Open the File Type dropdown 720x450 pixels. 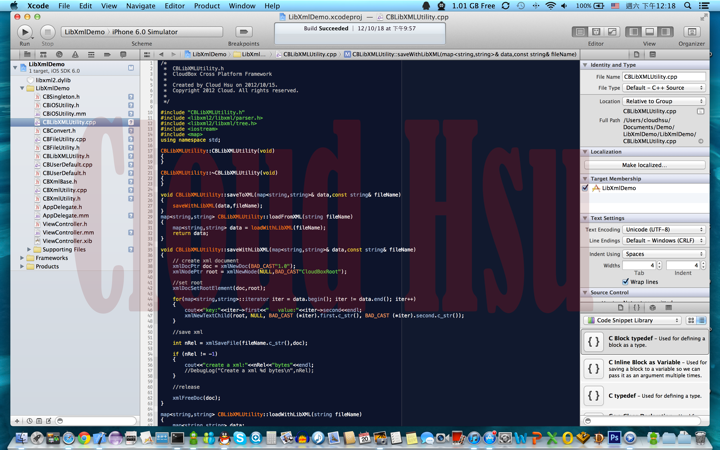click(664, 88)
